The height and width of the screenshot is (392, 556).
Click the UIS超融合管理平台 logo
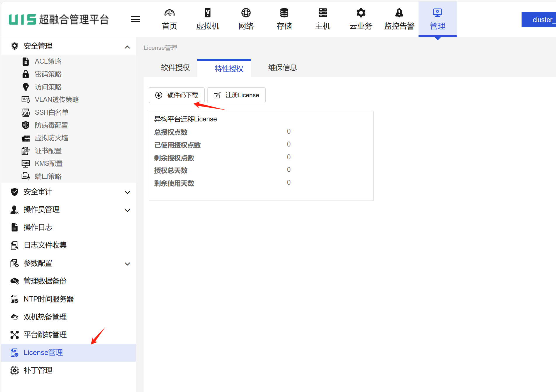[x=58, y=19]
